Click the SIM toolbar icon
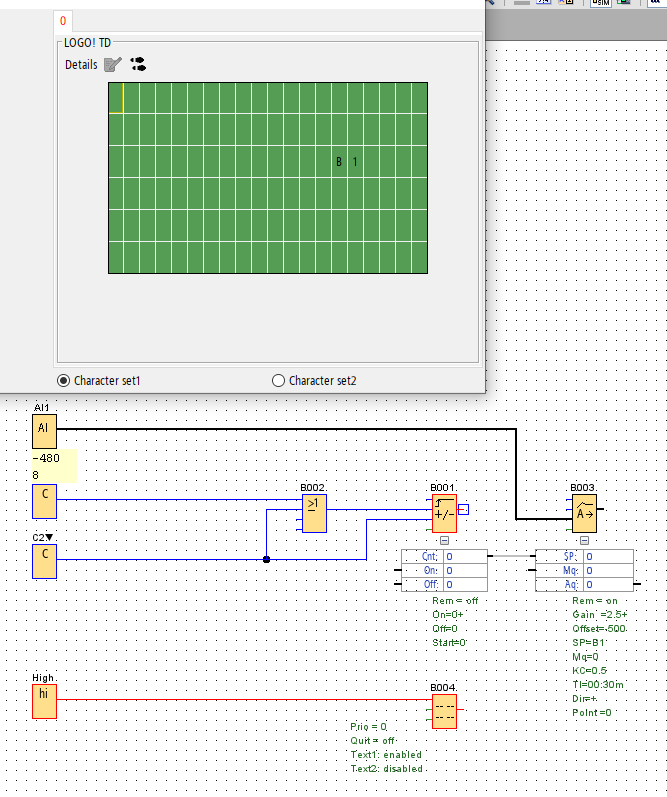This screenshot has width=667, height=797. tap(600, 3)
